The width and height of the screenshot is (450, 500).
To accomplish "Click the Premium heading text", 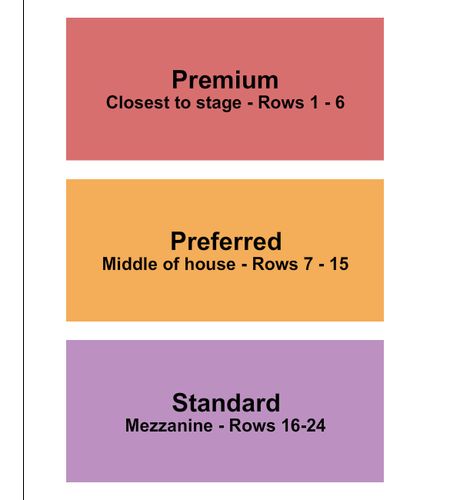I will point(225,81).
